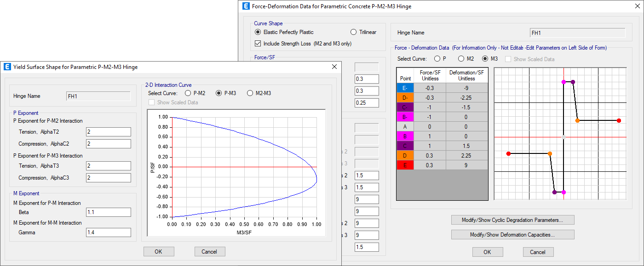
Task: Select the M2 force-deformation curve
Action: click(460, 59)
